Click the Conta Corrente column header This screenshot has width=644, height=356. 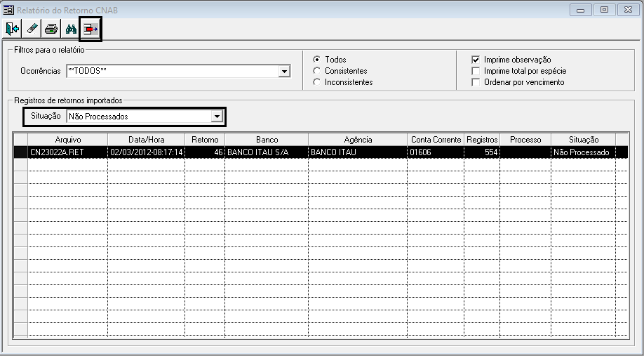point(436,140)
